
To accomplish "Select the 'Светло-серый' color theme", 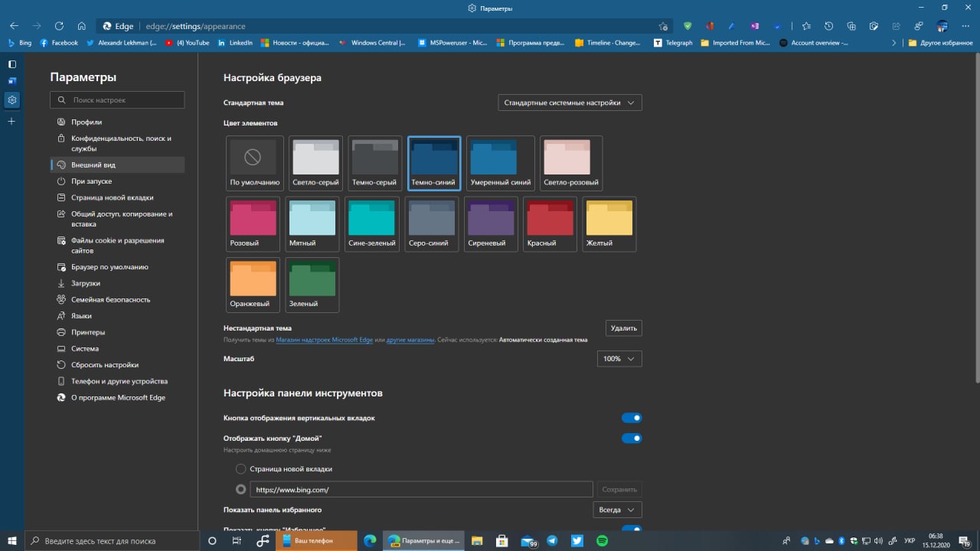I will pyautogui.click(x=315, y=163).
